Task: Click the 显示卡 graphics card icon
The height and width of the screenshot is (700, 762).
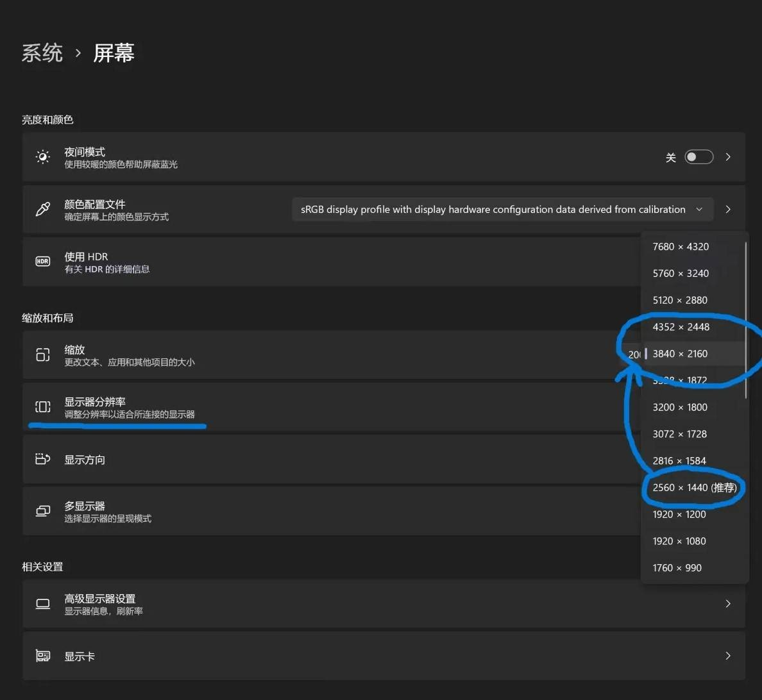Action: tap(42, 656)
